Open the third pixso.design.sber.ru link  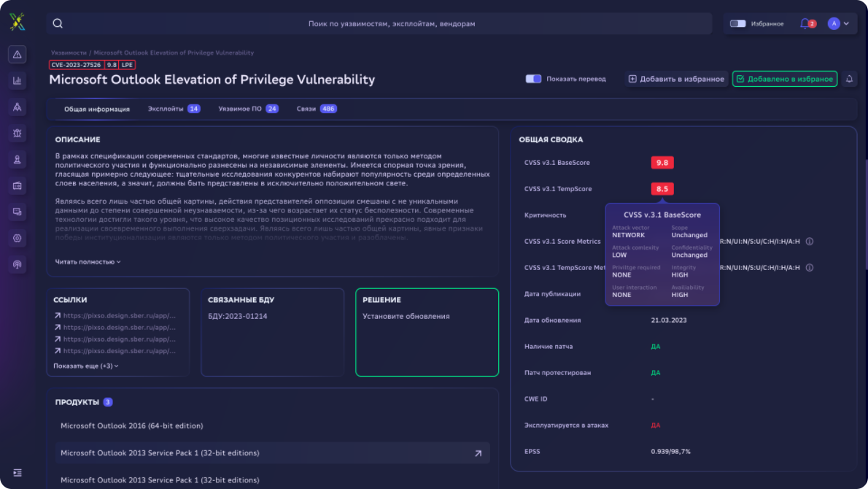point(115,339)
